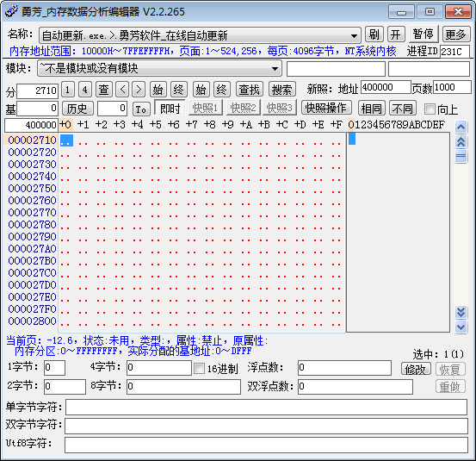Click the highlighted first byte cell
Viewport: 476px width, 461px height.
66,140
